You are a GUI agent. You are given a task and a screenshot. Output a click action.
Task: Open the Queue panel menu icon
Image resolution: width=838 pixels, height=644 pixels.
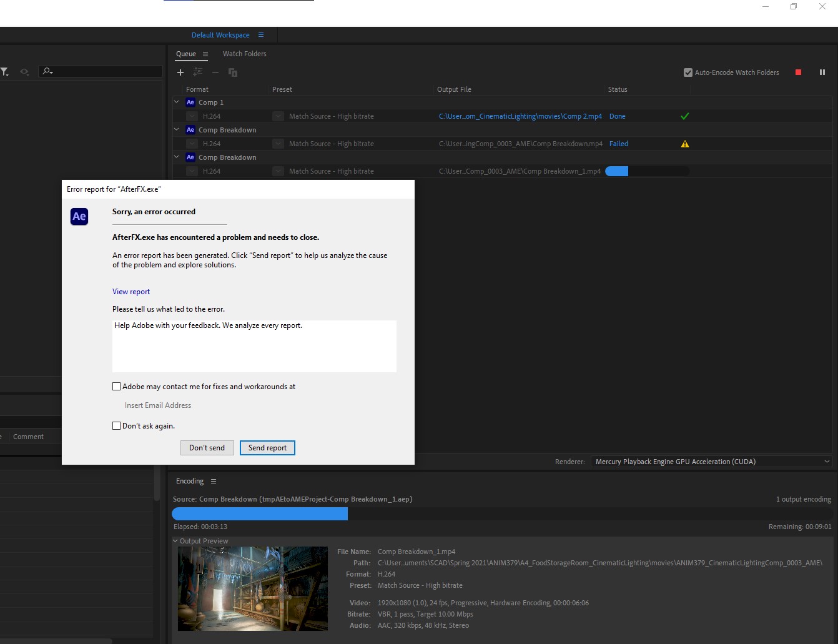(x=205, y=54)
